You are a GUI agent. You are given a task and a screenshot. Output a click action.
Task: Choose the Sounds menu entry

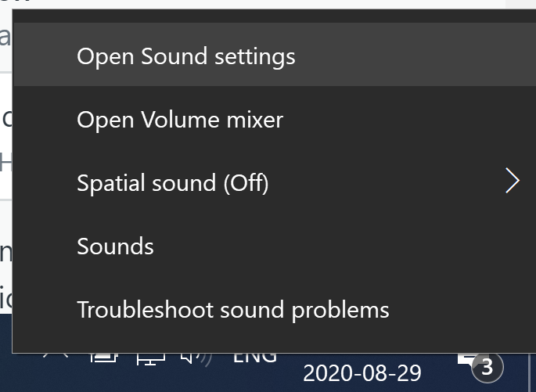pos(116,246)
